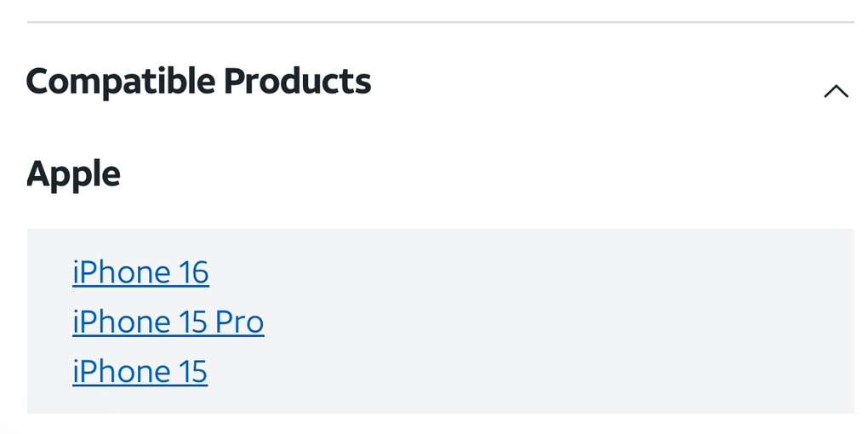Open the iPhone 15 Pro link
Screen dimensions: 868x434
[x=168, y=322]
